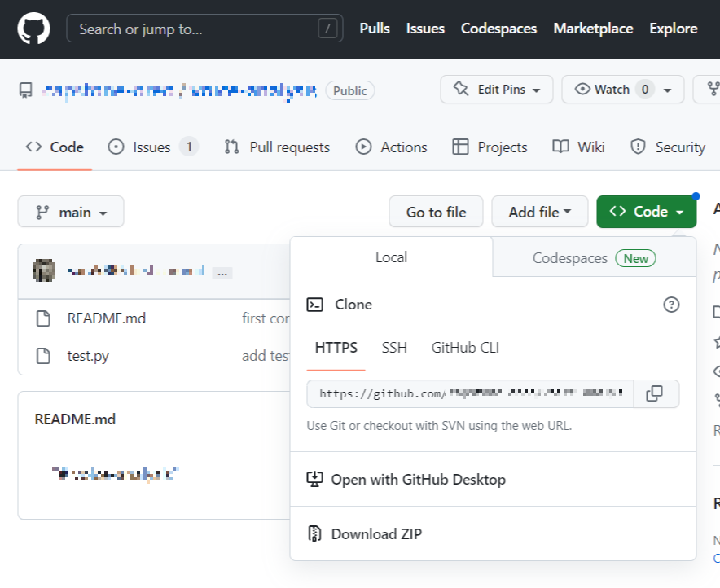Open Explore in the header
The image size is (720, 588).
[673, 29]
